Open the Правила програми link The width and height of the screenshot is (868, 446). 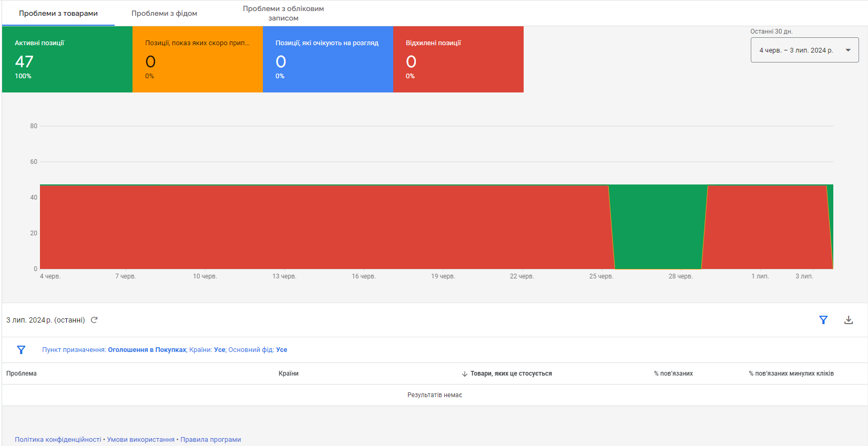pos(210,440)
